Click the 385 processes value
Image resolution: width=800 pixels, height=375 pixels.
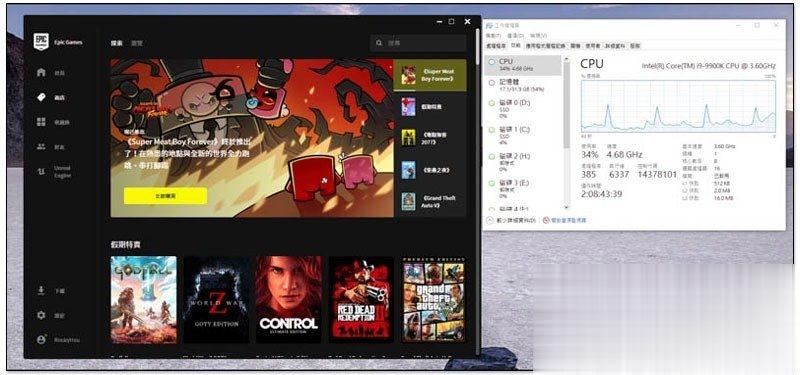(589, 174)
